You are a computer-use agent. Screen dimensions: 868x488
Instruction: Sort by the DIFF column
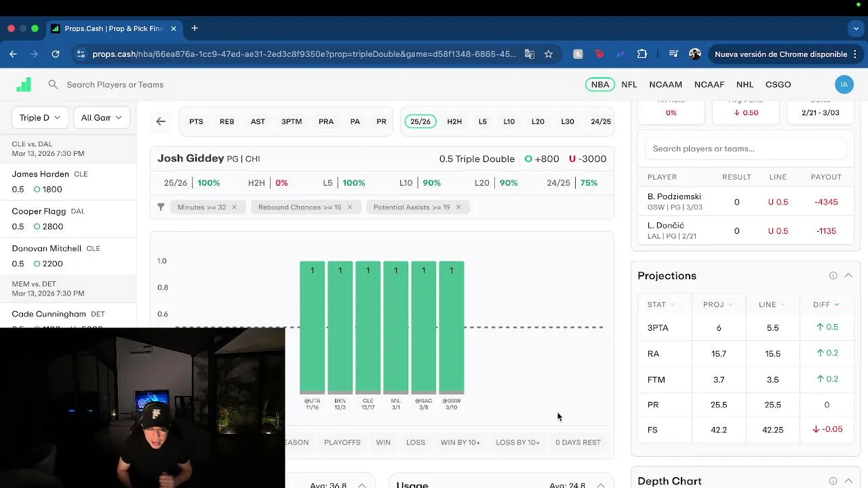[827, 304]
